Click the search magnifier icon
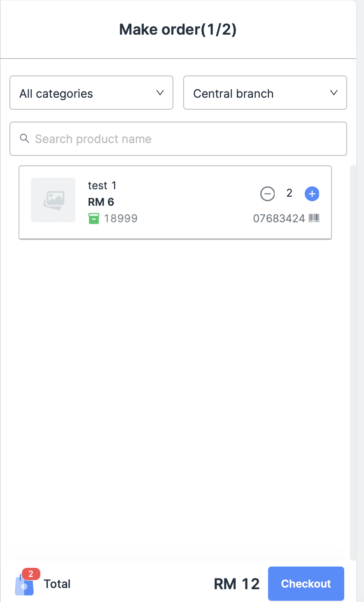The image size is (364, 602). click(25, 139)
